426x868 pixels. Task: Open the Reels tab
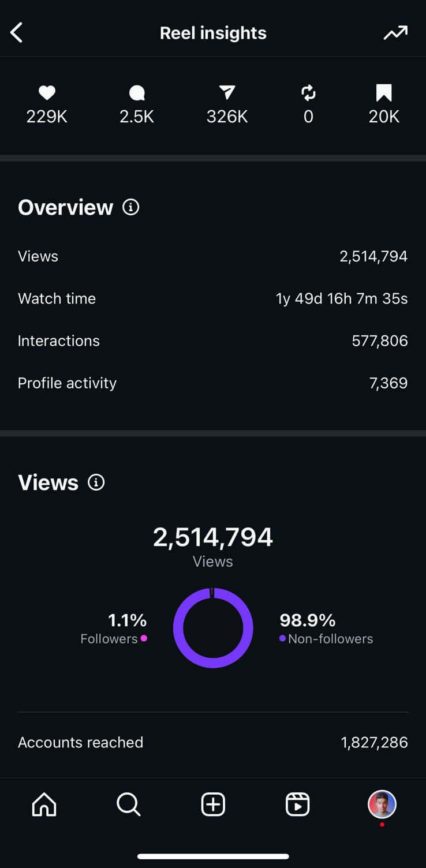298,805
